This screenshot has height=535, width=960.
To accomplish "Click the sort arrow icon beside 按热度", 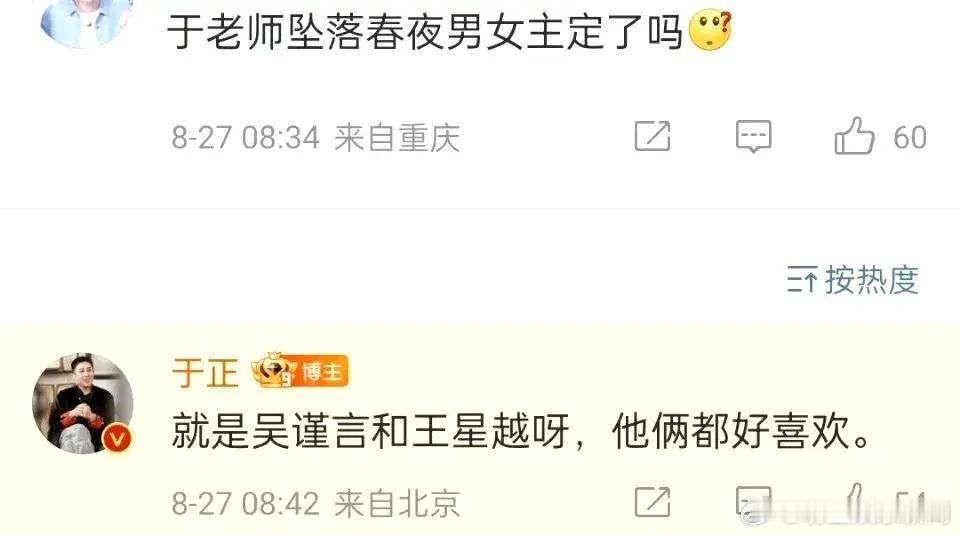I will [x=801, y=281].
